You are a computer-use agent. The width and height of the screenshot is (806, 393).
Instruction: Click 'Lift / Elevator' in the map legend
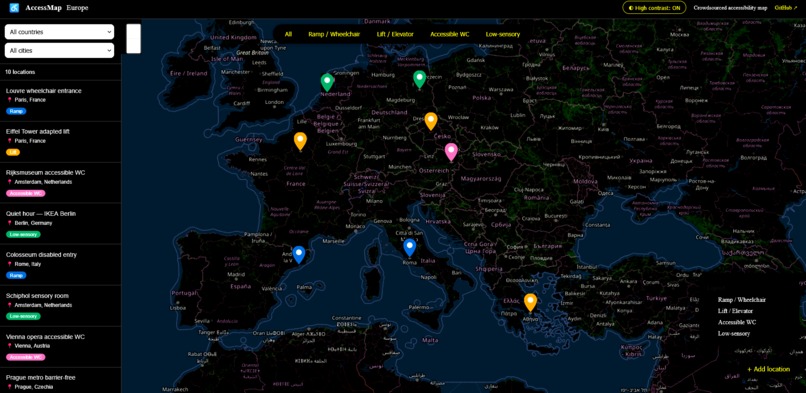pyautogui.click(x=735, y=311)
